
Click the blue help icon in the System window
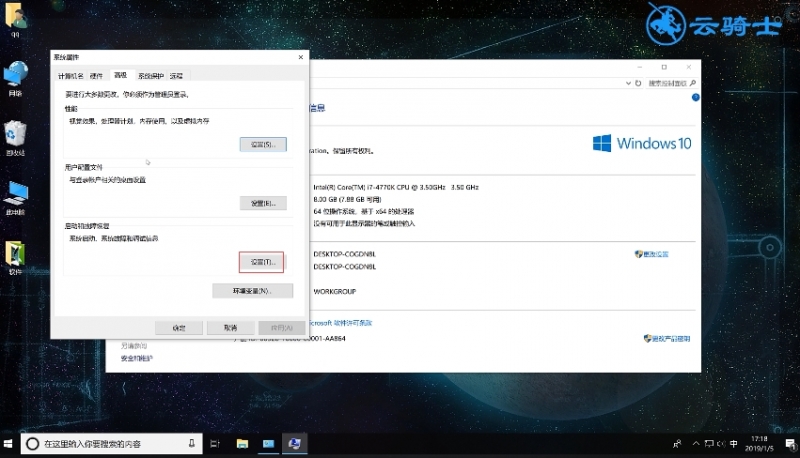(x=695, y=97)
